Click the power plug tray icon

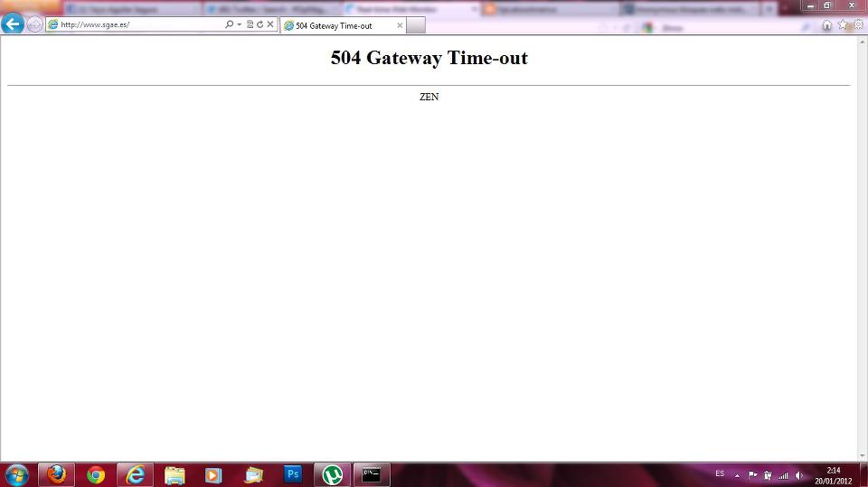coord(768,475)
